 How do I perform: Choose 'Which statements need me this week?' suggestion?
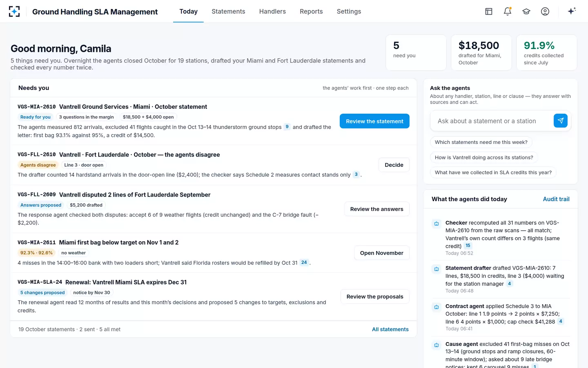tap(481, 142)
